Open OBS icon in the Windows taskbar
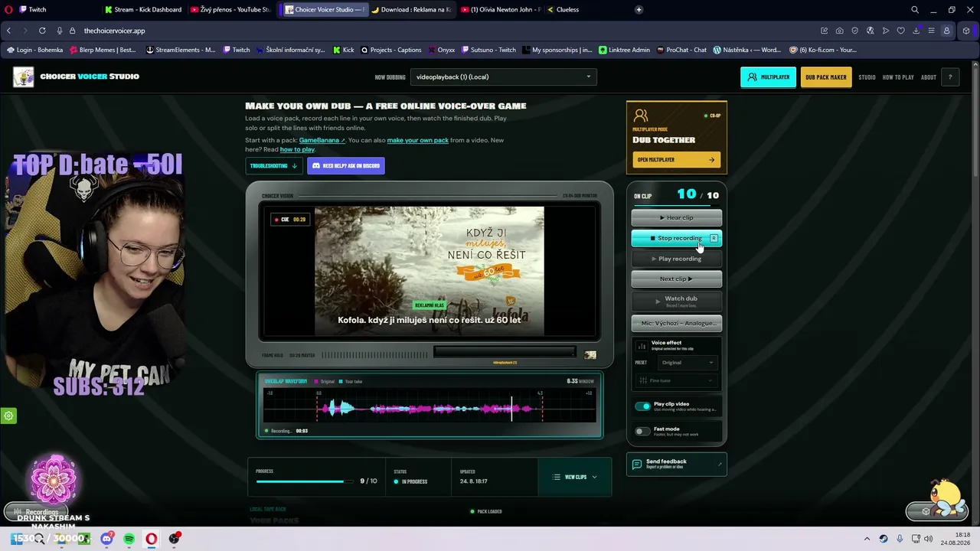980x551 pixels. (x=175, y=539)
